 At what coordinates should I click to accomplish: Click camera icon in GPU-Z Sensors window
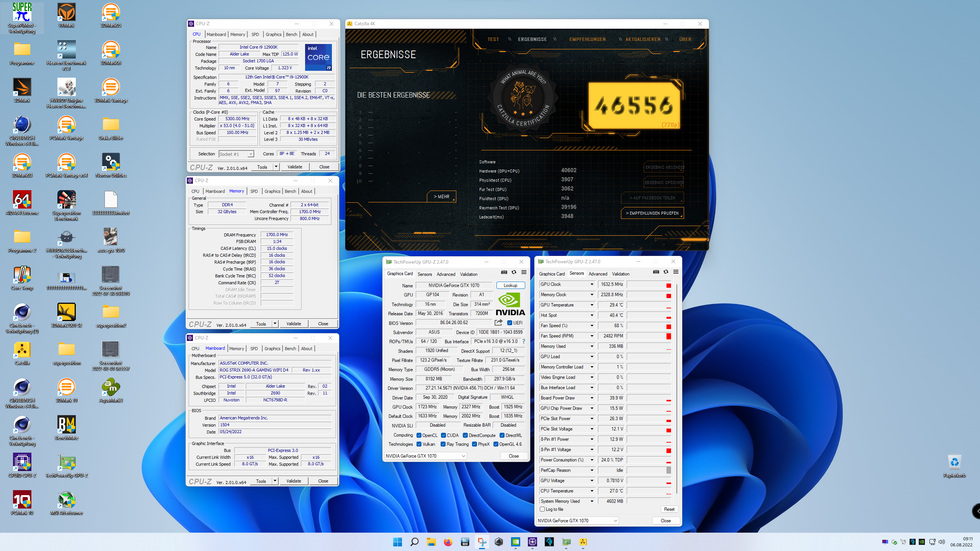point(656,272)
